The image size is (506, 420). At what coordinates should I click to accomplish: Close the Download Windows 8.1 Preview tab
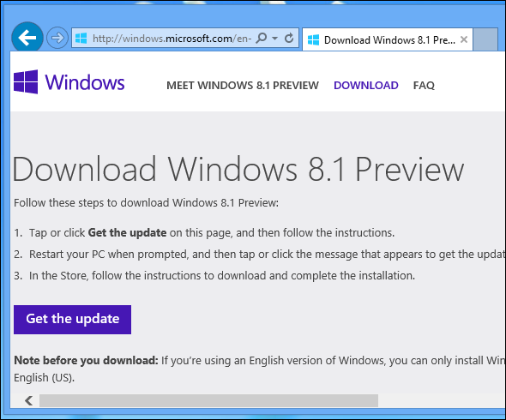tap(464, 39)
